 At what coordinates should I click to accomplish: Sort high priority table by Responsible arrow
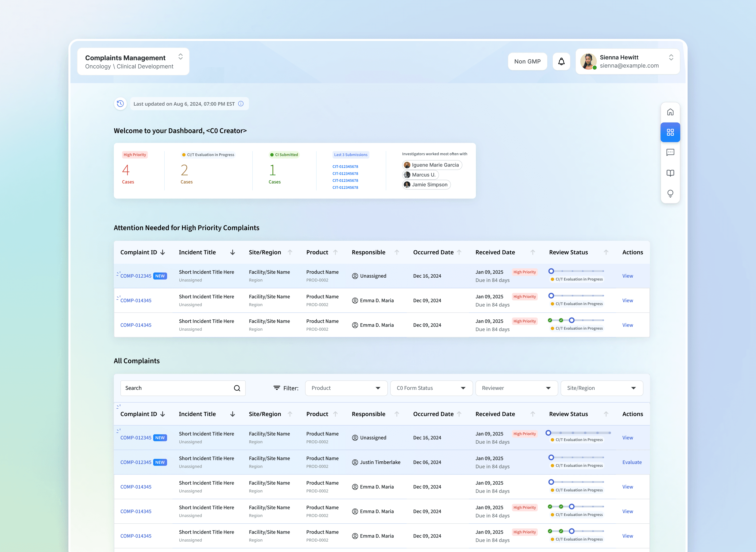pos(397,252)
